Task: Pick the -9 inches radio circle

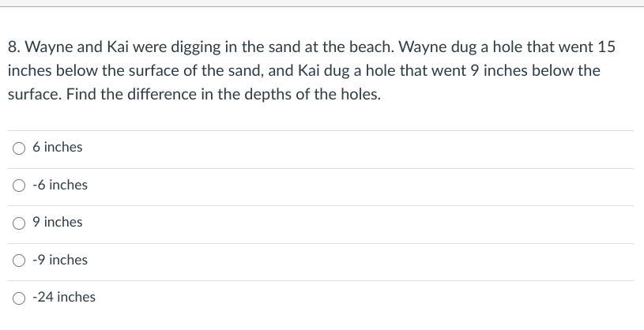Action: [20, 261]
